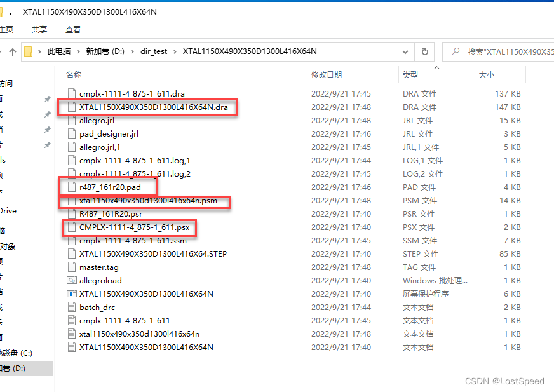Switch to the 共享 ribbon tab
The image size is (554, 392).
point(38,29)
